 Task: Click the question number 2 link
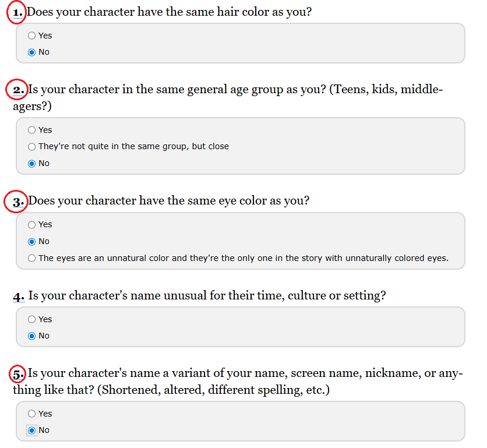point(19,90)
